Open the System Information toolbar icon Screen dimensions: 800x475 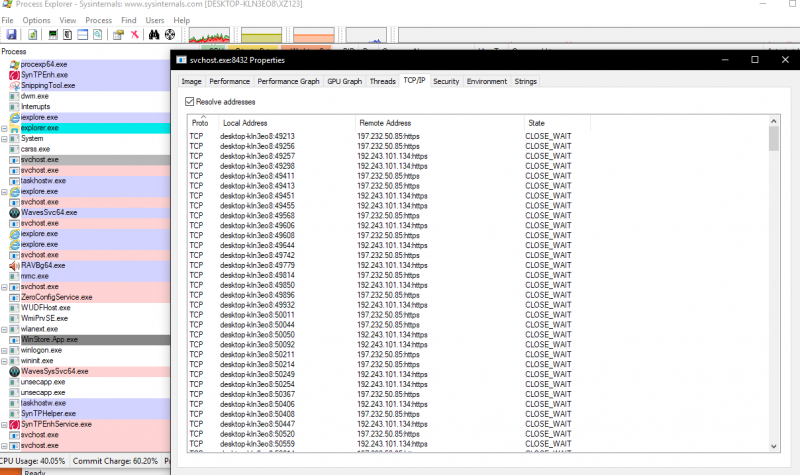click(53, 35)
